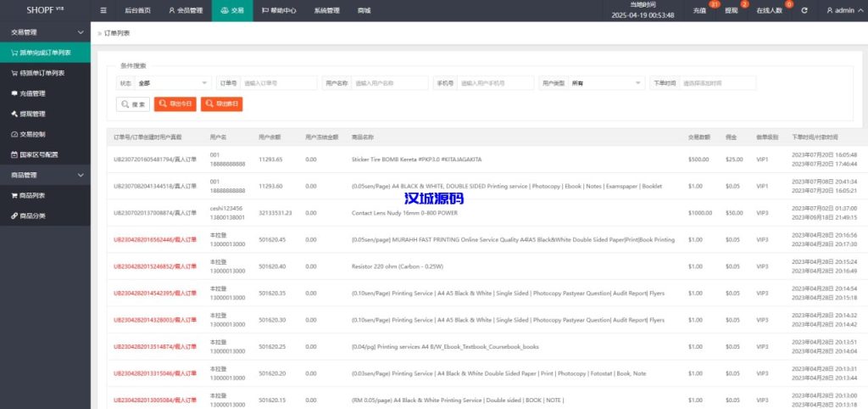
Task: Open 在线人数 indicator in the top bar
Action: point(768,11)
